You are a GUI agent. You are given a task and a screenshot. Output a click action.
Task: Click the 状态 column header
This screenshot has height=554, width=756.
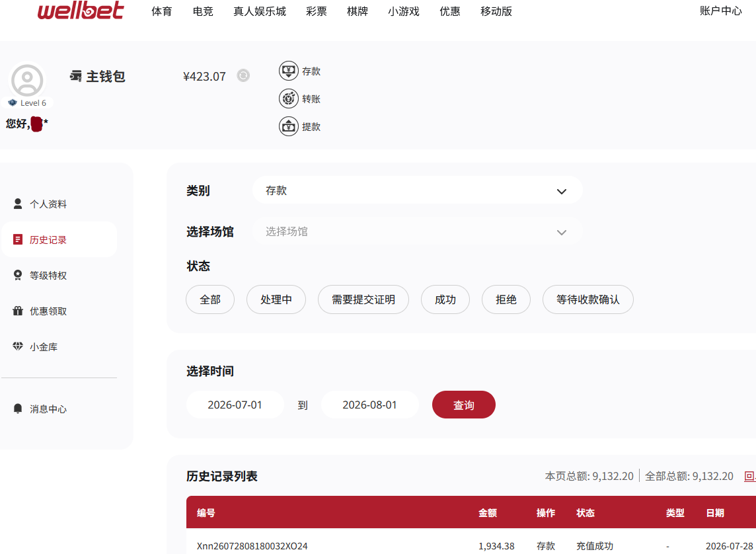(x=586, y=512)
